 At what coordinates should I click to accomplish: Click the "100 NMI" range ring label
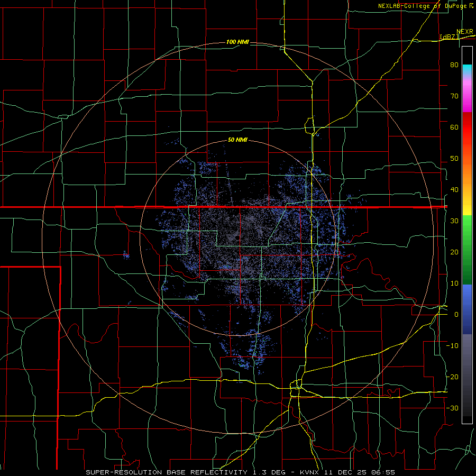pyautogui.click(x=237, y=42)
